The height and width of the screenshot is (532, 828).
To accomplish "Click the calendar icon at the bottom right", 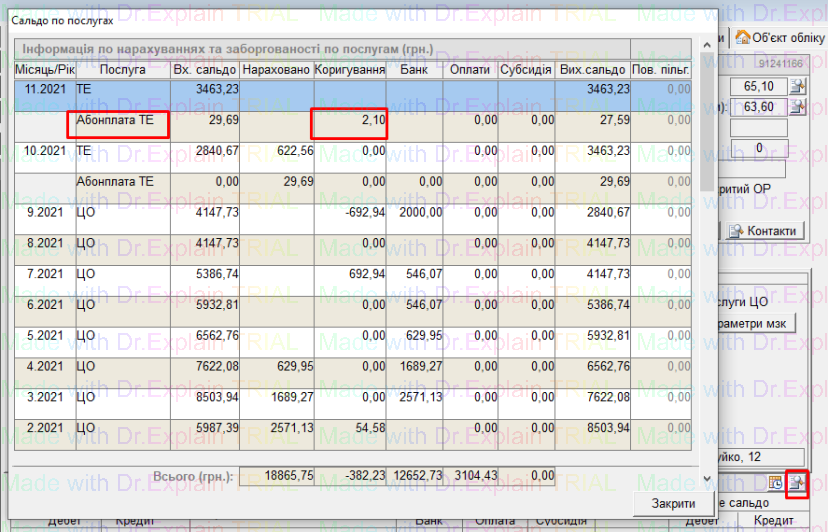I will coord(774,484).
